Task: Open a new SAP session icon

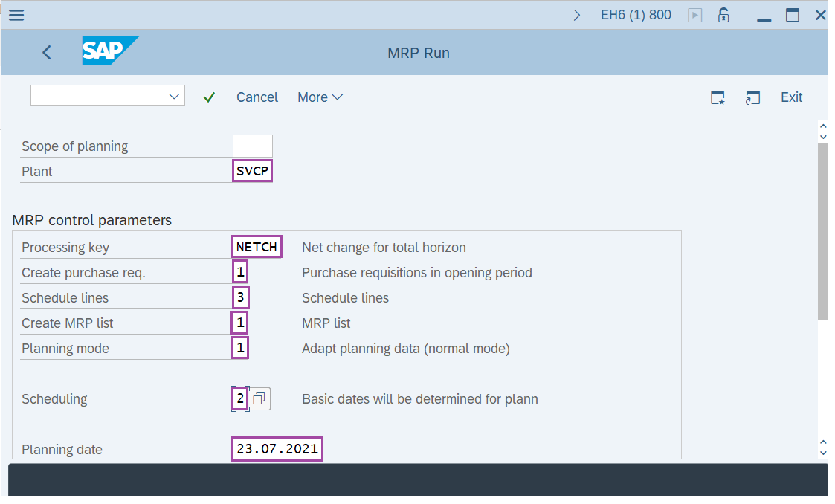Action: coord(752,97)
